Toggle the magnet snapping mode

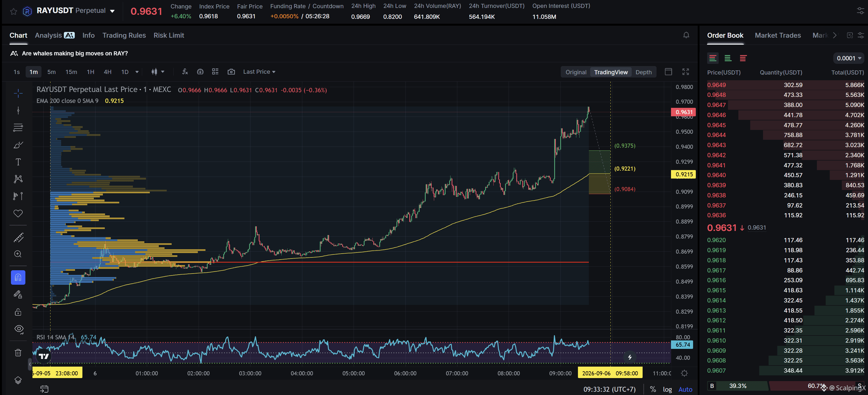[x=18, y=277]
